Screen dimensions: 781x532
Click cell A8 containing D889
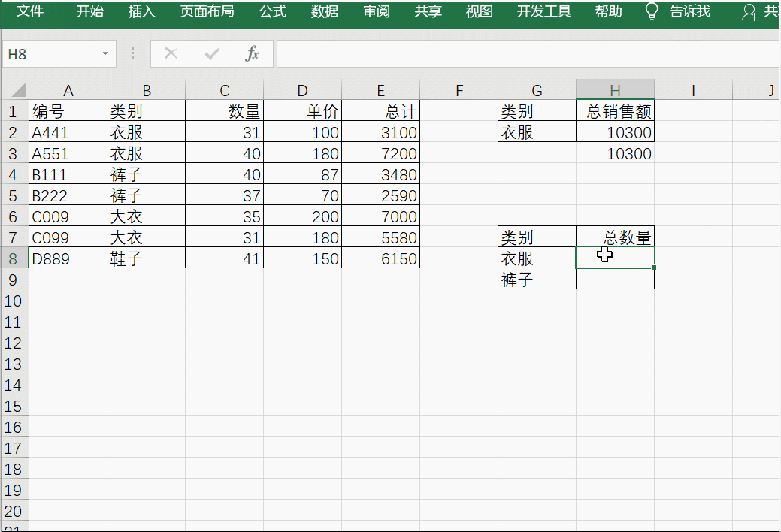[x=68, y=258]
